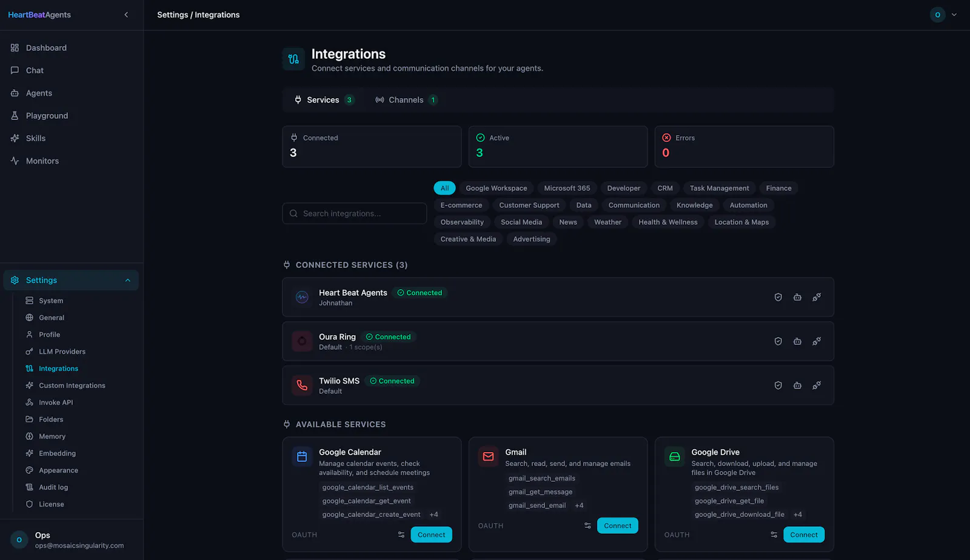This screenshot has height=560, width=970.
Task: Disconnect icon on Twilio SMS row
Action: point(817,385)
